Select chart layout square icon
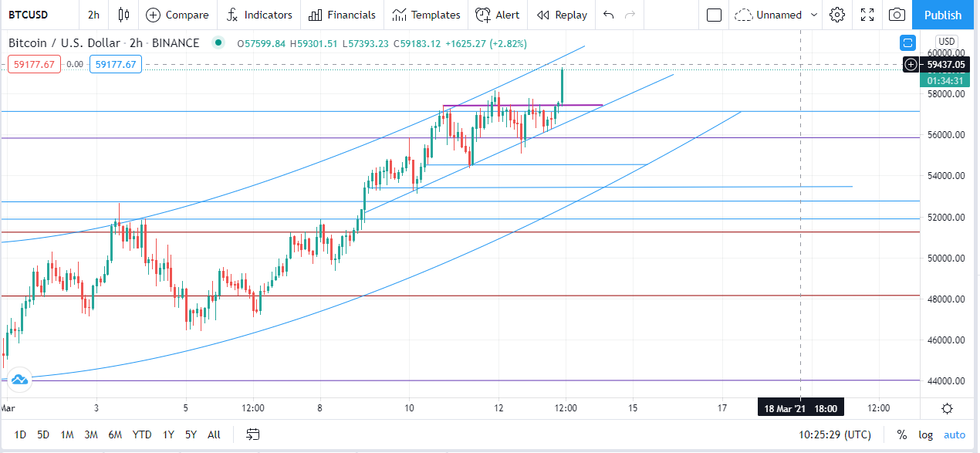980x453 pixels. (x=714, y=15)
